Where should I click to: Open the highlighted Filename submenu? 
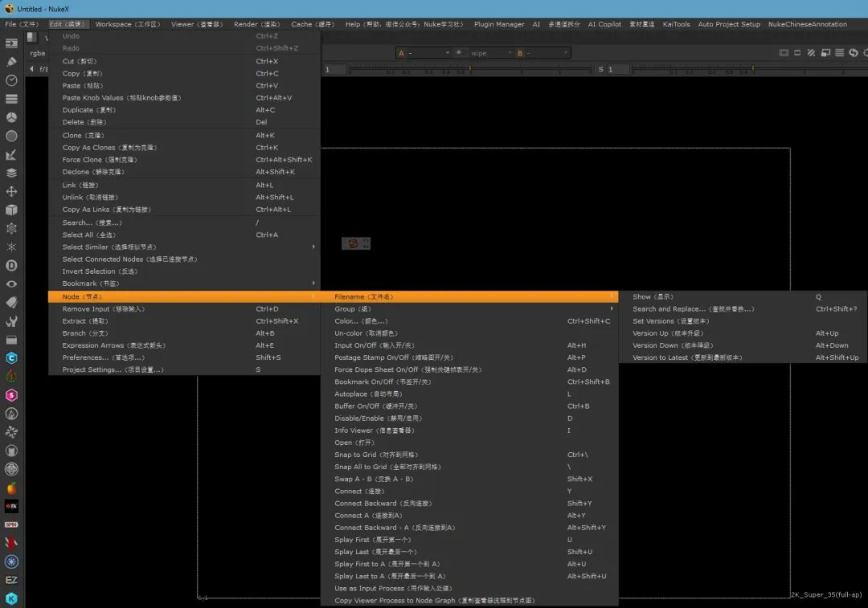tap(469, 296)
